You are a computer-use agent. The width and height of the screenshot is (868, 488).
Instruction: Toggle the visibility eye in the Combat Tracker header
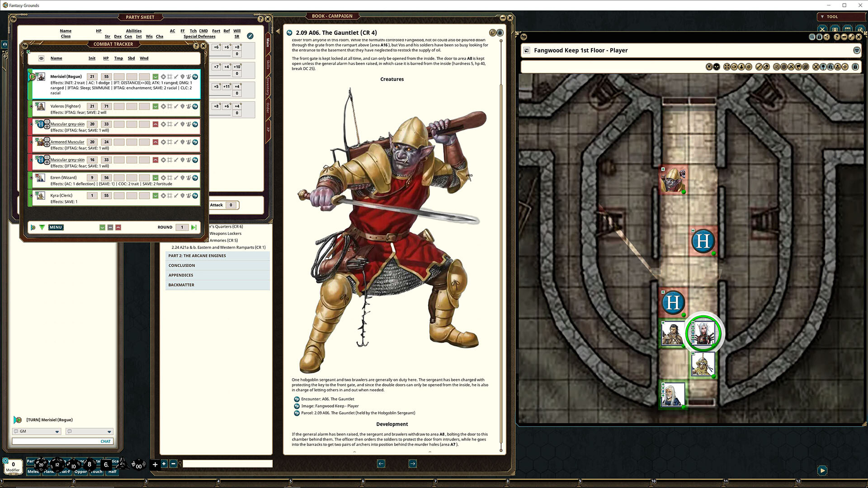pos(41,58)
